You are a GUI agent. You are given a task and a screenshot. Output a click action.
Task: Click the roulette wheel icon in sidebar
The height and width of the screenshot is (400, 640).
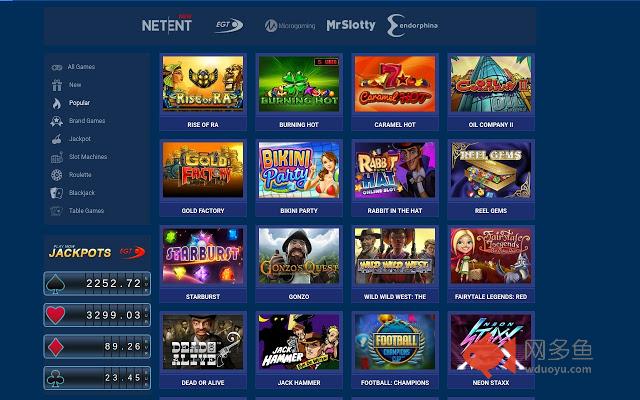(56, 175)
